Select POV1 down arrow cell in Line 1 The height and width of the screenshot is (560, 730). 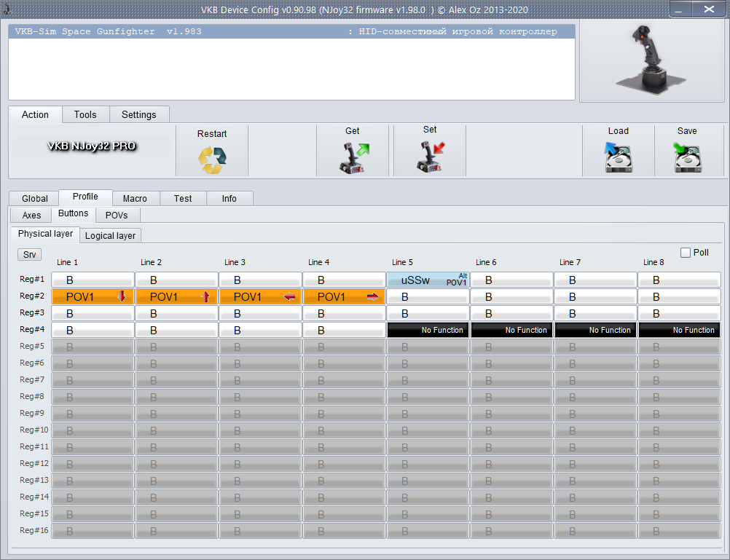pyautogui.click(x=93, y=296)
